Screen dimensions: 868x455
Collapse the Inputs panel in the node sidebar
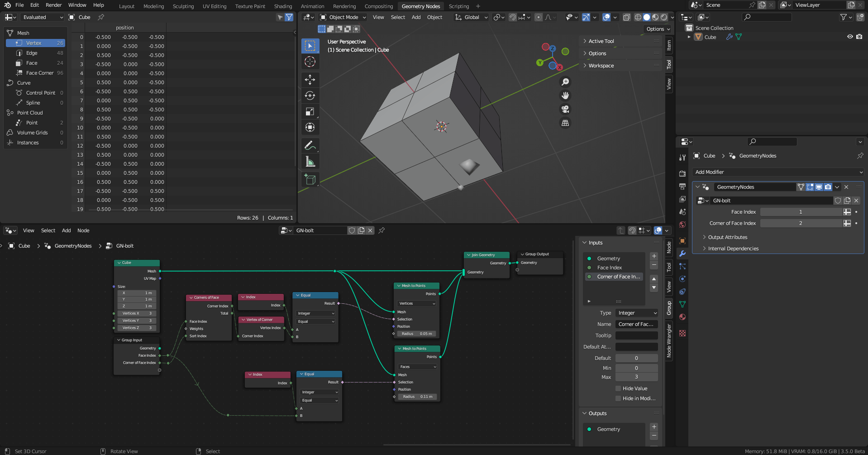point(585,242)
